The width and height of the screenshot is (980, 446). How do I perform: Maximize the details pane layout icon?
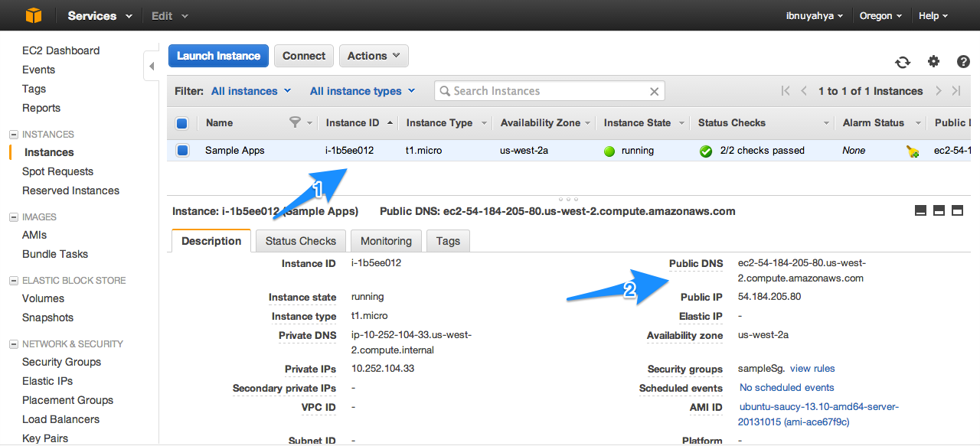pos(957,210)
